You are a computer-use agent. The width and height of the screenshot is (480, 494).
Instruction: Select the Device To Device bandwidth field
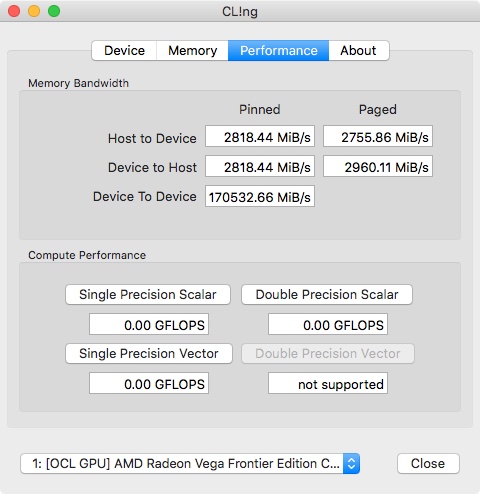pyautogui.click(x=260, y=196)
